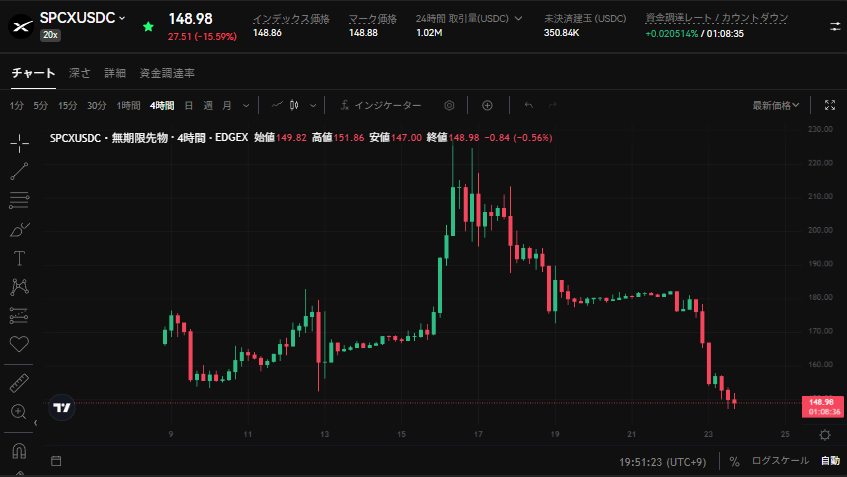
Task: Switch to the 深さ depth tab
Action: tap(79, 73)
